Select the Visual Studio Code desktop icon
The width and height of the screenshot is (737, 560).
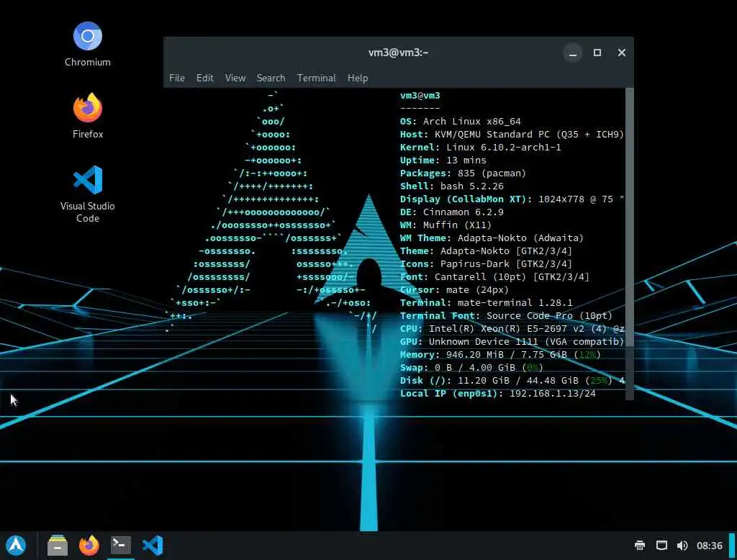[x=87, y=194]
